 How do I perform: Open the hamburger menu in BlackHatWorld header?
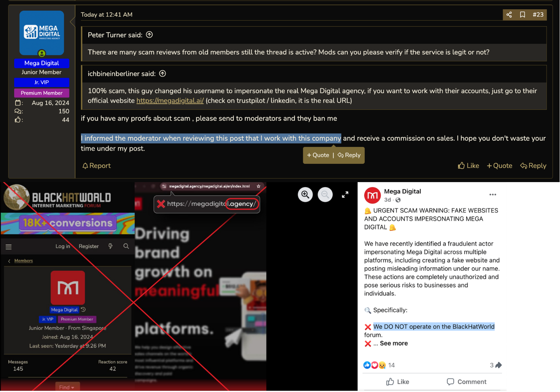pos(9,247)
